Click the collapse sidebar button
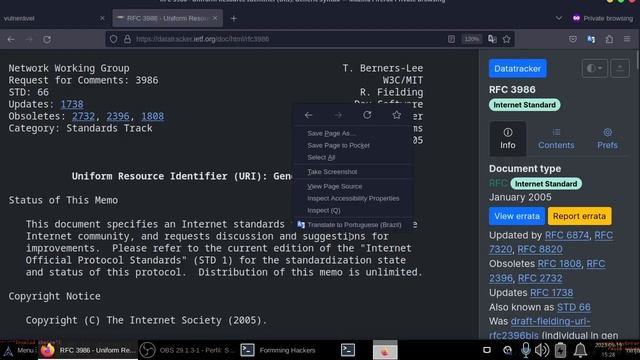The width and height of the screenshot is (640, 360). click(x=620, y=69)
